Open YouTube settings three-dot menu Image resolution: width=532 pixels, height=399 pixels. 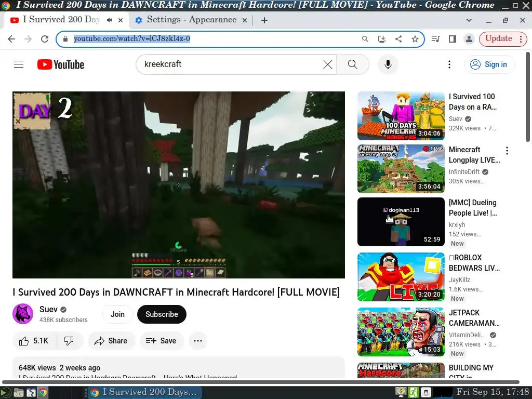pyautogui.click(x=449, y=64)
